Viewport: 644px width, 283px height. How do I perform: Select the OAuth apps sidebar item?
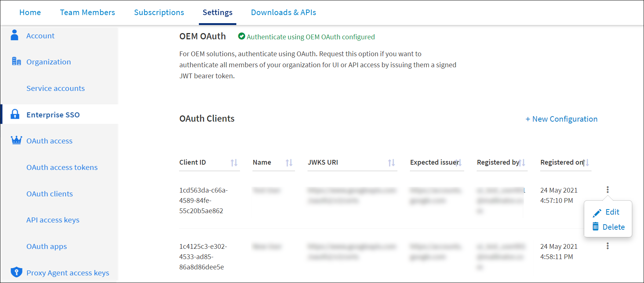[x=47, y=246]
